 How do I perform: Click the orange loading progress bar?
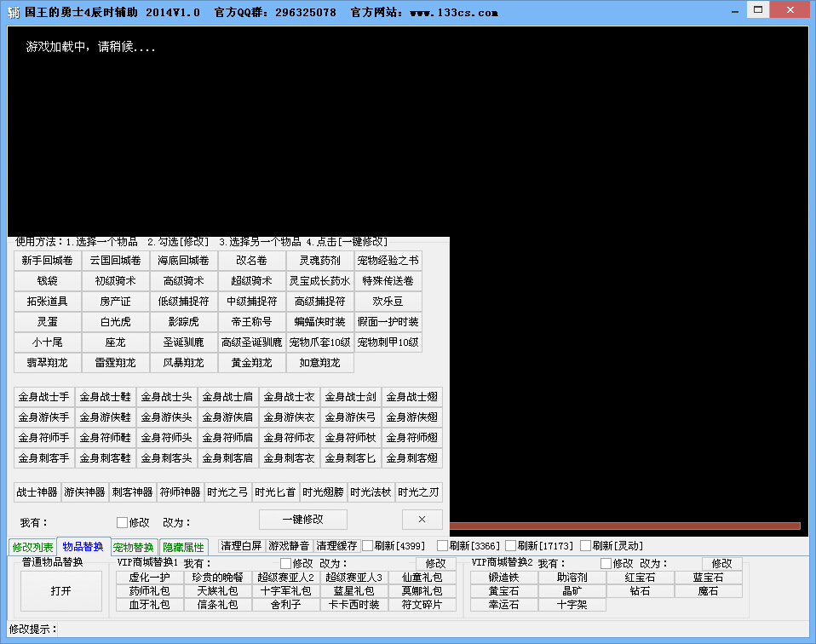pos(624,526)
